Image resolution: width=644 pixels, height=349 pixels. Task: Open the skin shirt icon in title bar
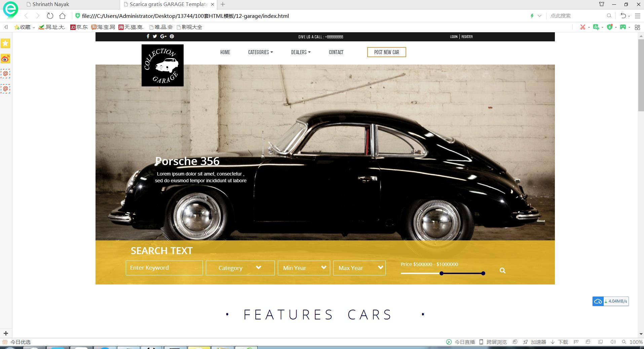pyautogui.click(x=602, y=4)
